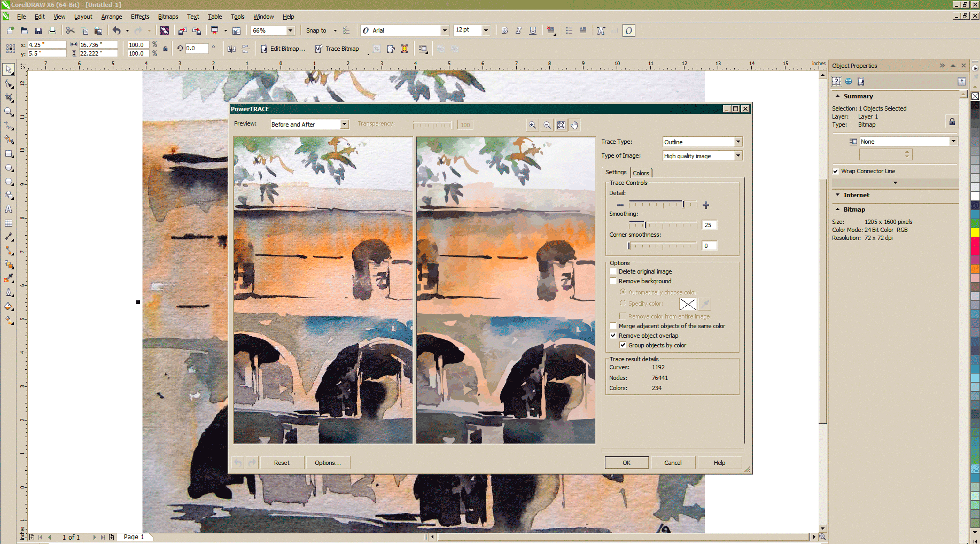Switch to the Colors tab
This screenshot has width=980, height=544.
pos(641,173)
